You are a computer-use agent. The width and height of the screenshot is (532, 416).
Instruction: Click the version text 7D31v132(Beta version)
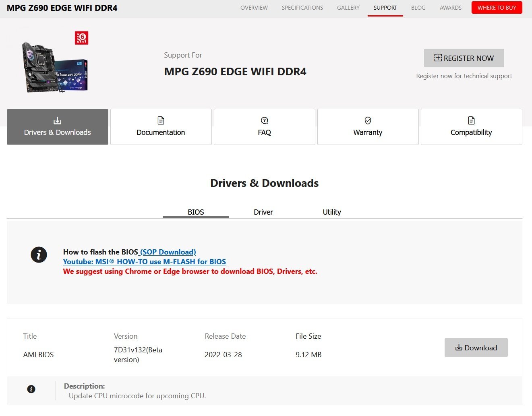pyautogui.click(x=138, y=355)
